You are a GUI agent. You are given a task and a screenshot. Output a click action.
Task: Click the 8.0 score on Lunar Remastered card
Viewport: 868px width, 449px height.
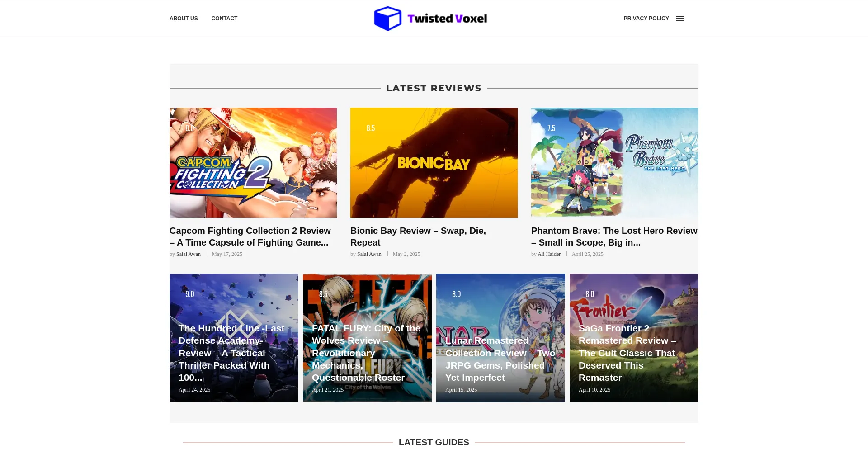[x=457, y=294]
